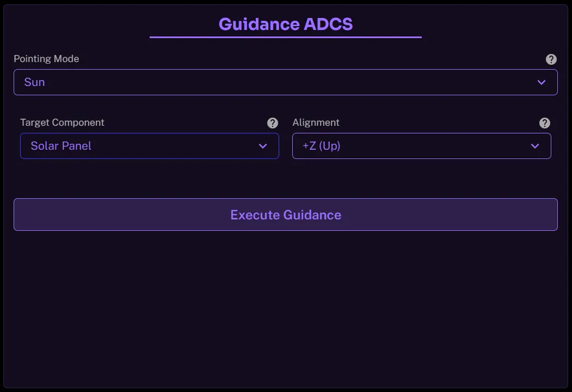Screen dimensions: 572x392
Task: Click the Alignment question mark icon
Action: 544,123
